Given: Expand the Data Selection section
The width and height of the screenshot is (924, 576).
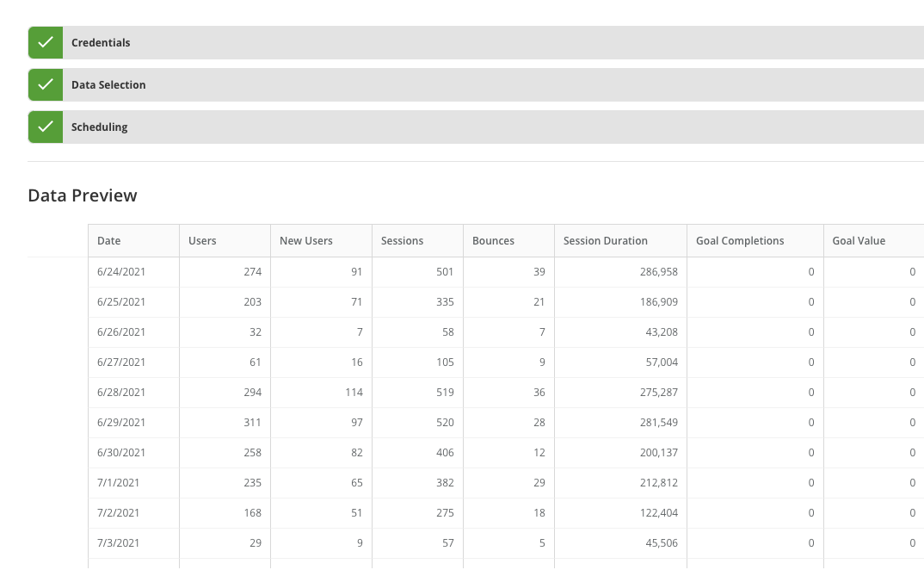Looking at the screenshot, I should click(108, 84).
